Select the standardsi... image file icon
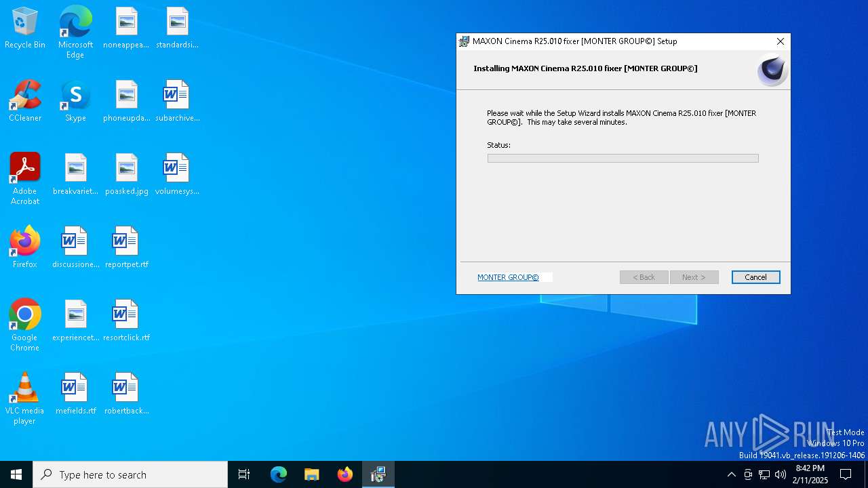Screen dimensions: 868x488 tap(177, 28)
